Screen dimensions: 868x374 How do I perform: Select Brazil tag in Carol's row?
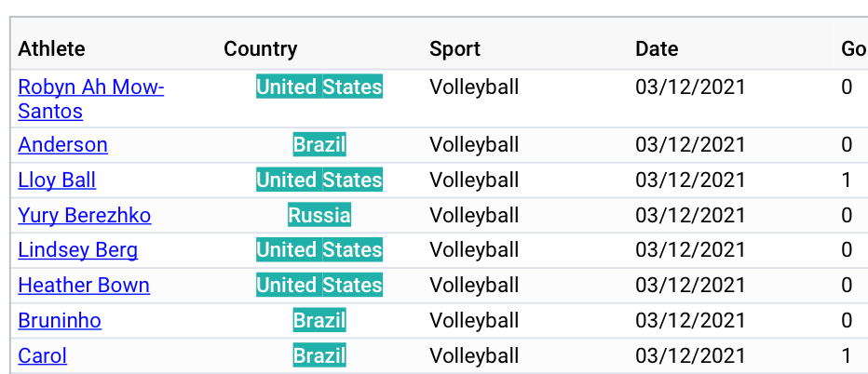point(319,355)
